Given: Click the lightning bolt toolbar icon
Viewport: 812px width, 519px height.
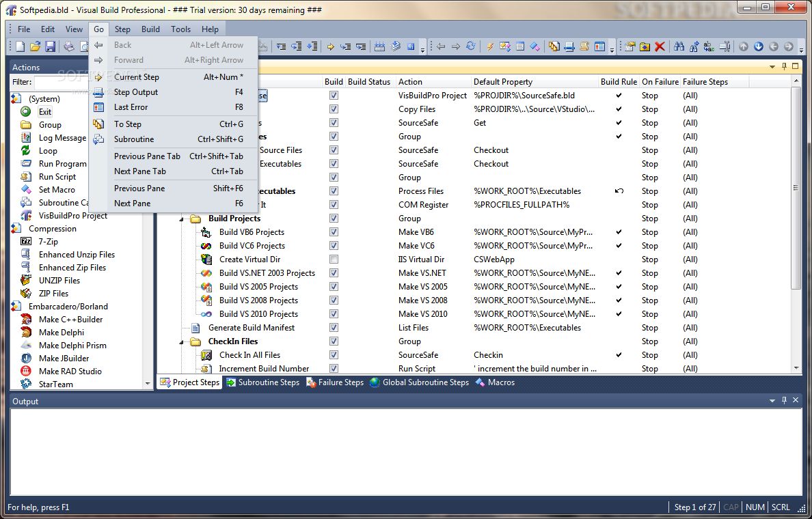Looking at the screenshot, I should (x=490, y=46).
